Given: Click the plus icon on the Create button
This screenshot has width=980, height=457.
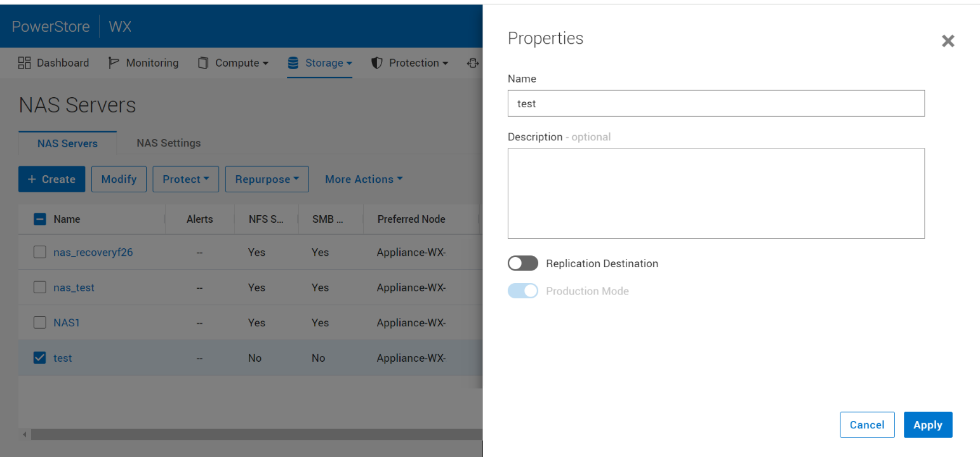Looking at the screenshot, I should point(31,179).
